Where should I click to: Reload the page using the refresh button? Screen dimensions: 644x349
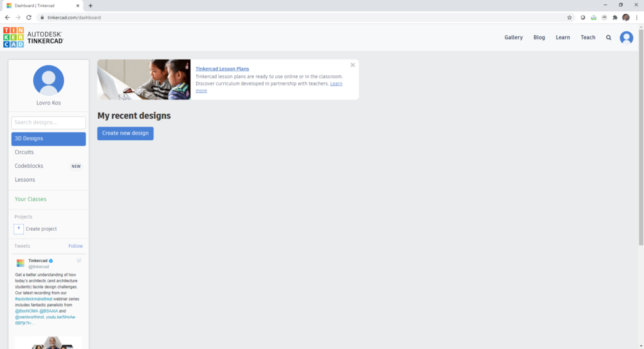tap(29, 18)
